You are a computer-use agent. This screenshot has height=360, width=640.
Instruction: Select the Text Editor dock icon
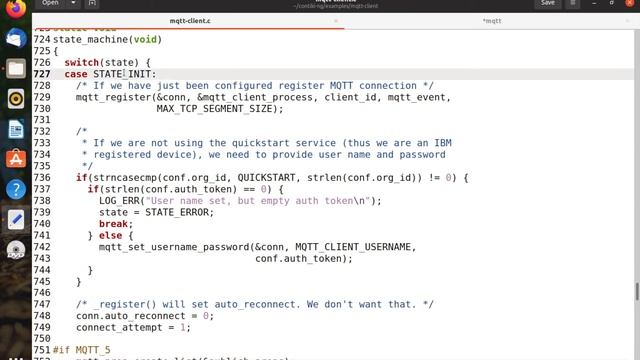(16, 220)
